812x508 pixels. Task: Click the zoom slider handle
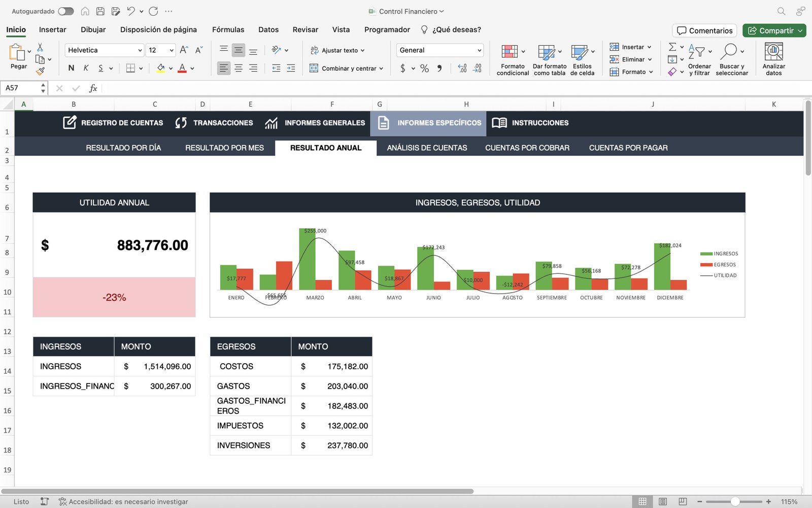(x=735, y=501)
